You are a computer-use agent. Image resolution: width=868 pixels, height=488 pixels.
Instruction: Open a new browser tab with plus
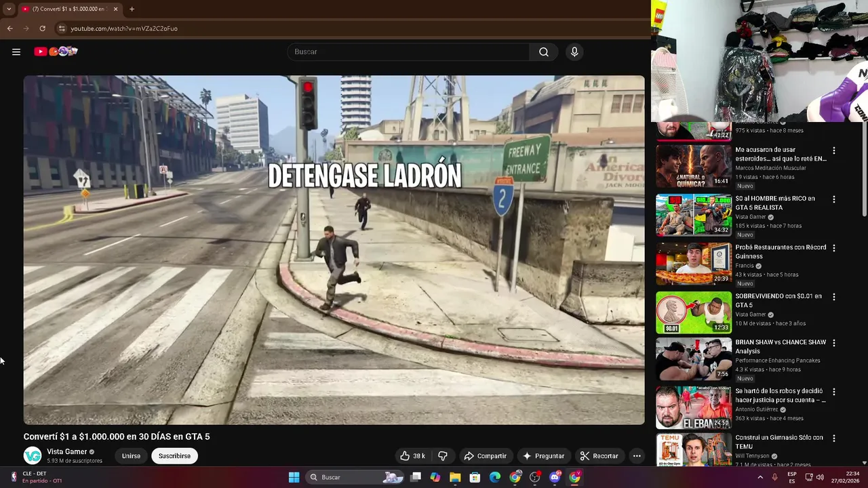point(132,9)
